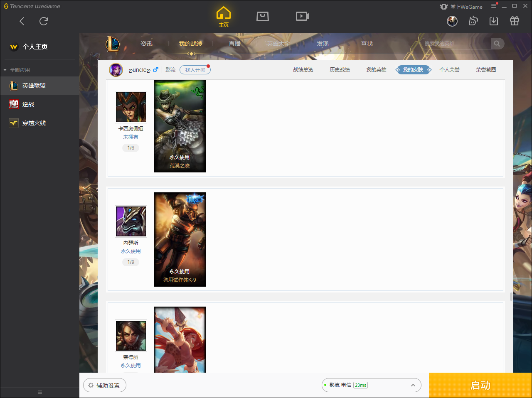Click the 1/6 skin count badge
Screen dimensions: 532x398
[x=131, y=148]
